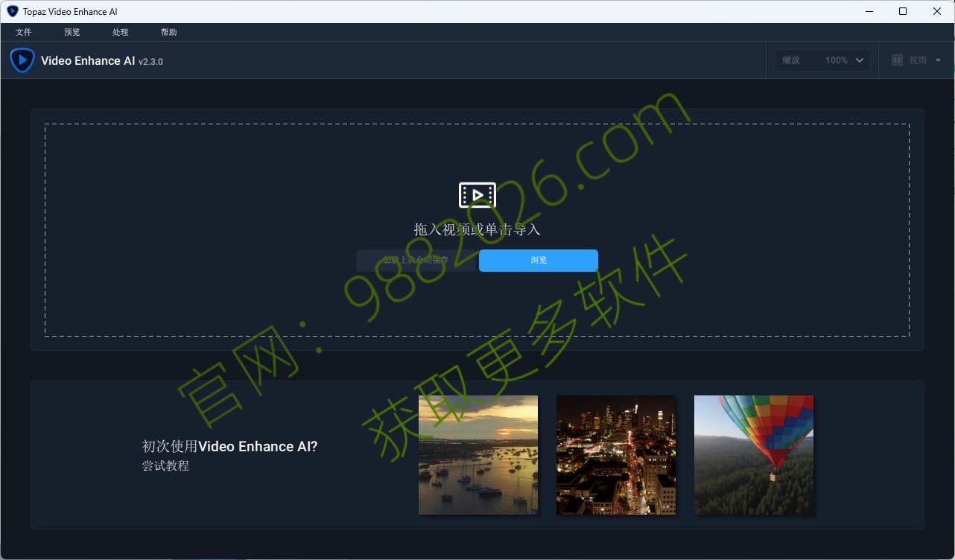The height and width of the screenshot is (560, 955).
Task: Open the 帮助 menu
Action: pyautogui.click(x=169, y=32)
